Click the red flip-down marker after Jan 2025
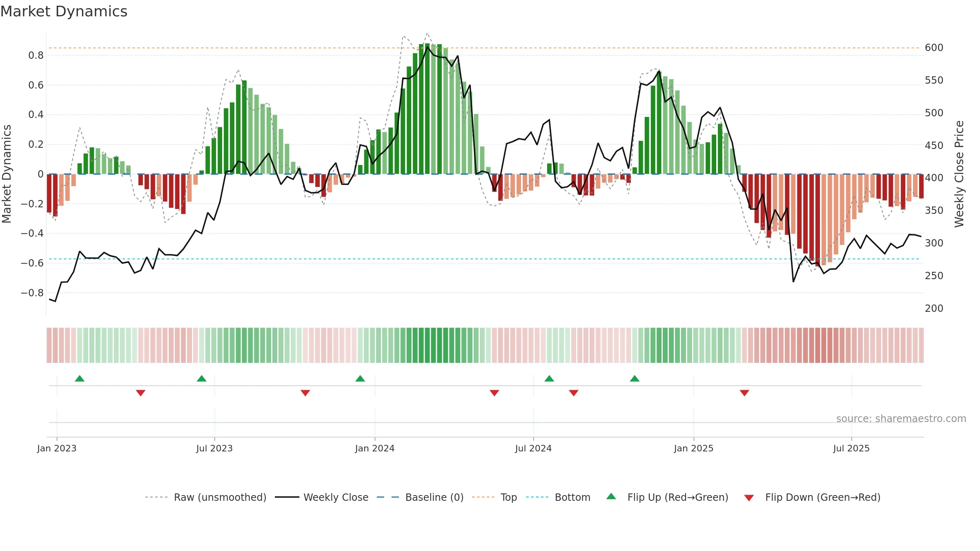 pos(744,393)
